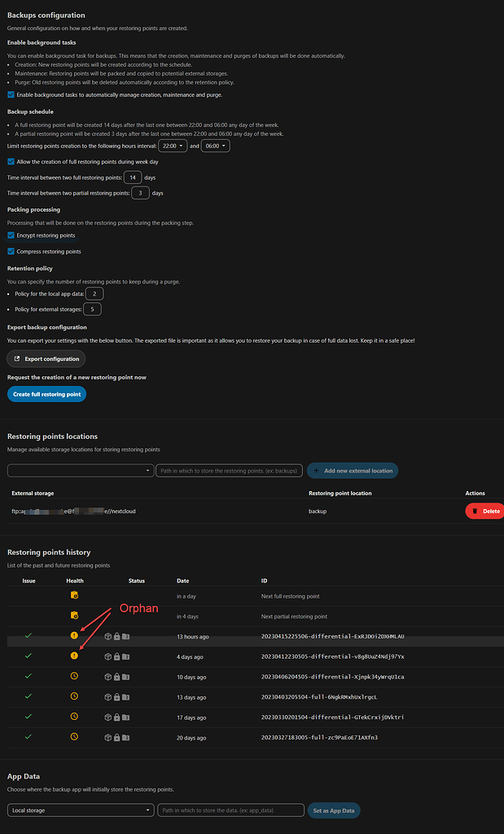Click the folder status icon in the 17 days ago row
Image resolution: width=504 pixels, height=834 pixels.
click(125, 717)
